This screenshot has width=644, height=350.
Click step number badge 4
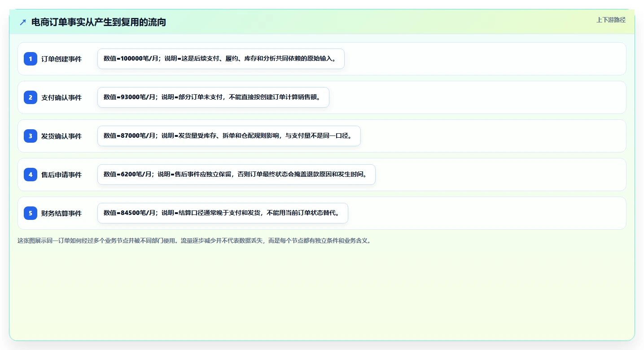[x=31, y=175]
